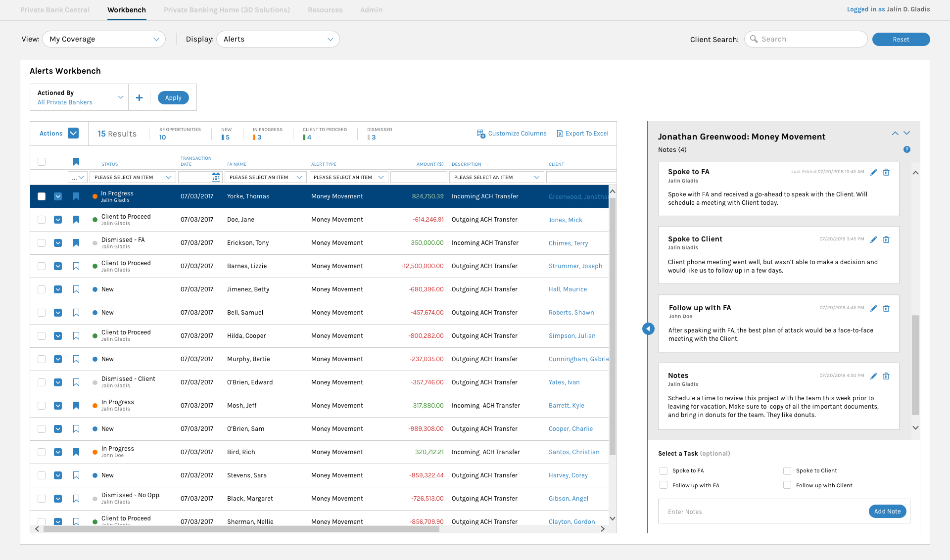Select the Doe, Jane row checkbox

click(42, 220)
